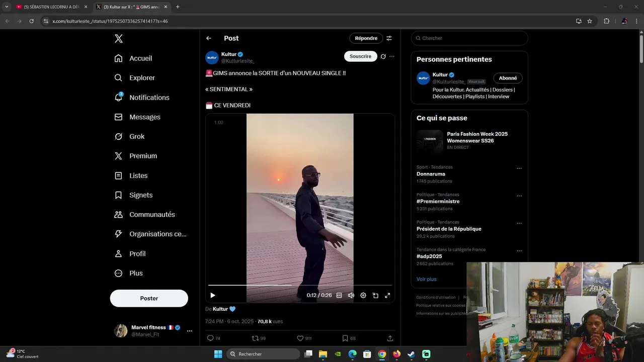Click Souscrire button on post
This screenshot has height=362, width=644.
[360, 56]
